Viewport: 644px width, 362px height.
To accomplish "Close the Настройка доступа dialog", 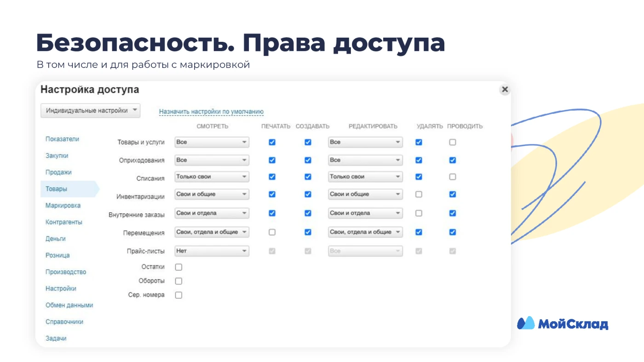I will 505,90.
